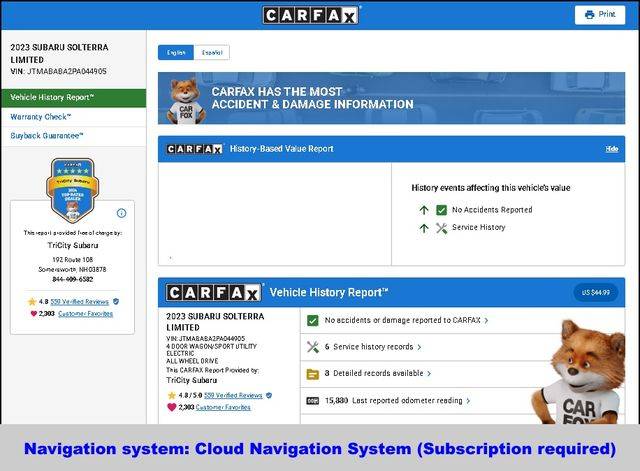640x471 pixels.
Task: Click CARFAX logo in Value Report header
Action: [x=194, y=149]
